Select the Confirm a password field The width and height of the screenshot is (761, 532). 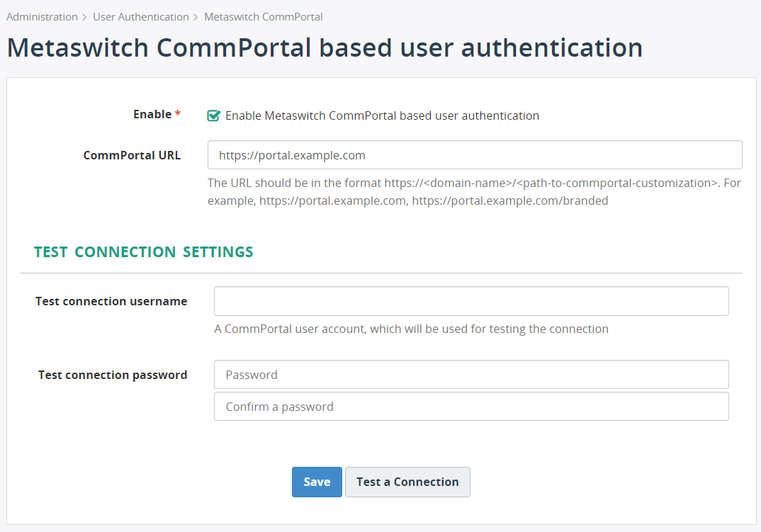[x=471, y=406]
